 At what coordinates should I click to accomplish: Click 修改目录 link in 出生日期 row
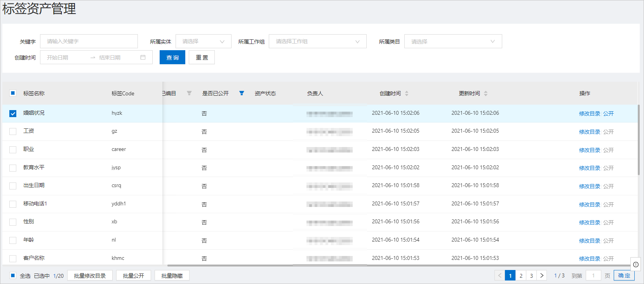[590, 186]
